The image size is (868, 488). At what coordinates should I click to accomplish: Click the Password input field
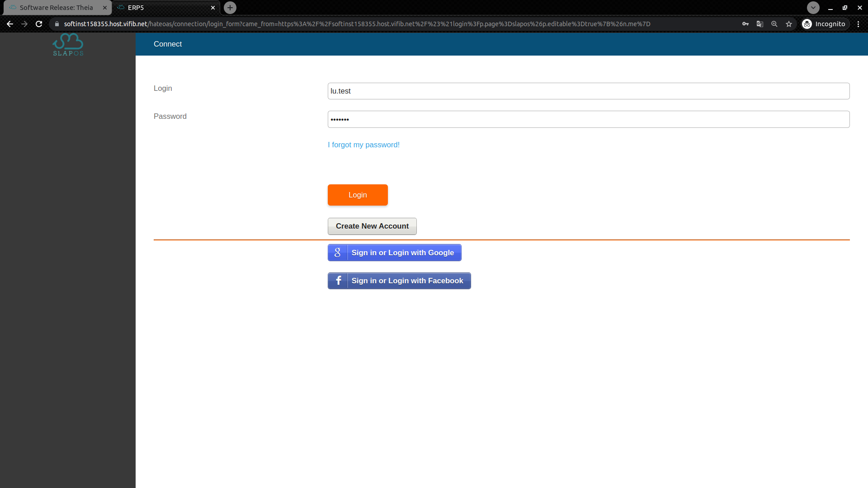coord(589,119)
